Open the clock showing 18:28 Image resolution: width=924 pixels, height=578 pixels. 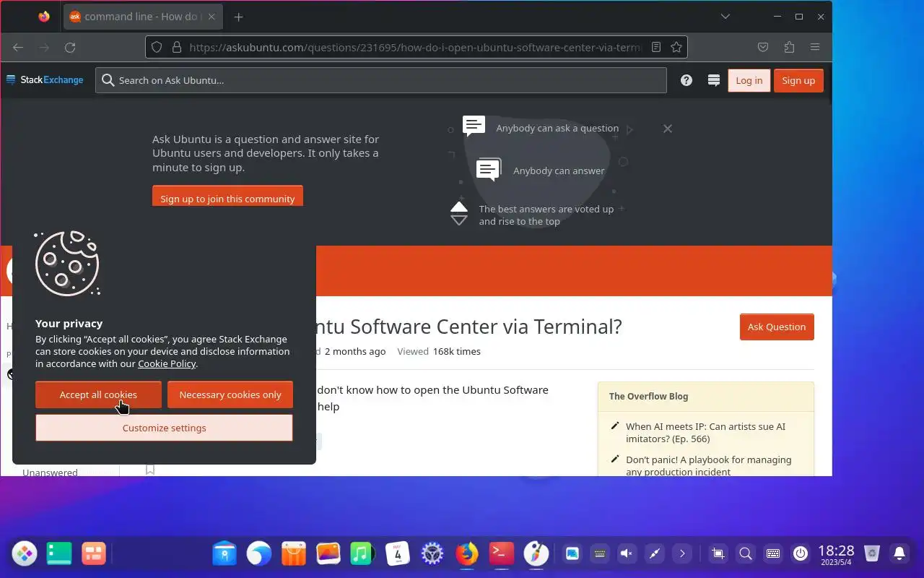tap(836, 554)
